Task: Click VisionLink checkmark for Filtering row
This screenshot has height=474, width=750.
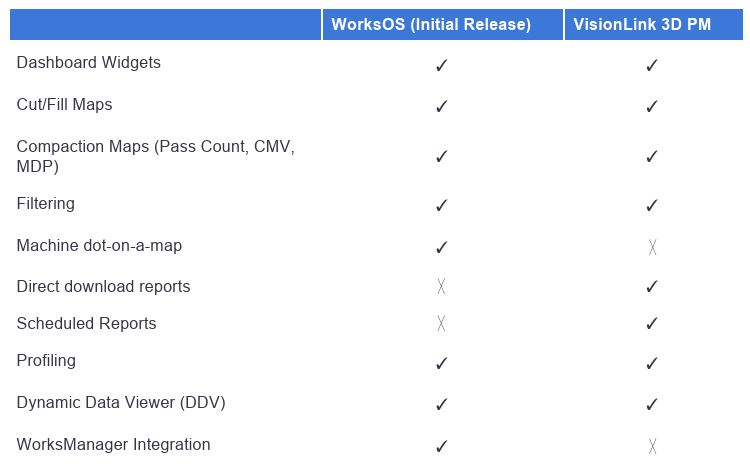Action: pyautogui.click(x=652, y=205)
